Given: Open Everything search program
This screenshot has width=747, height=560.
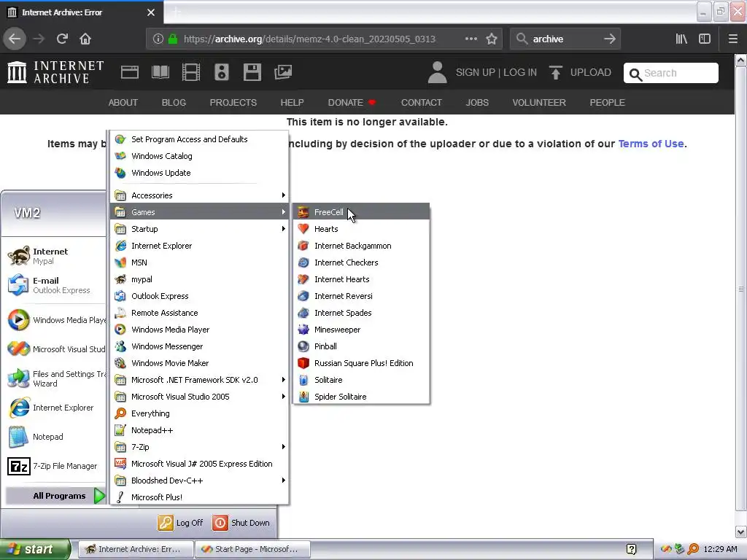Looking at the screenshot, I should click(200, 413).
